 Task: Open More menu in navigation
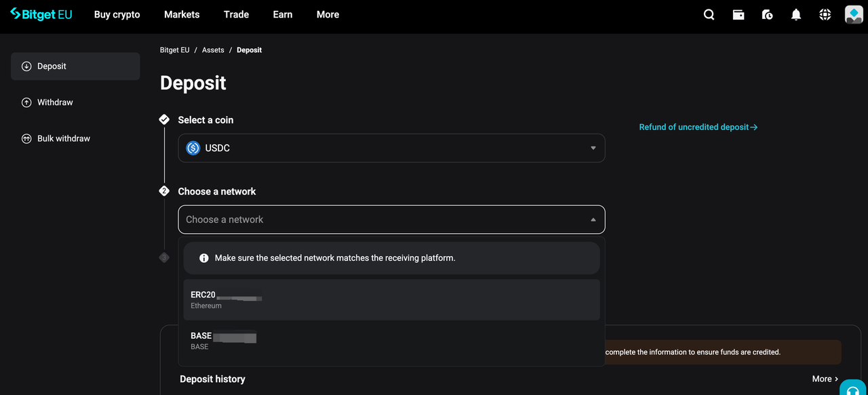(328, 14)
